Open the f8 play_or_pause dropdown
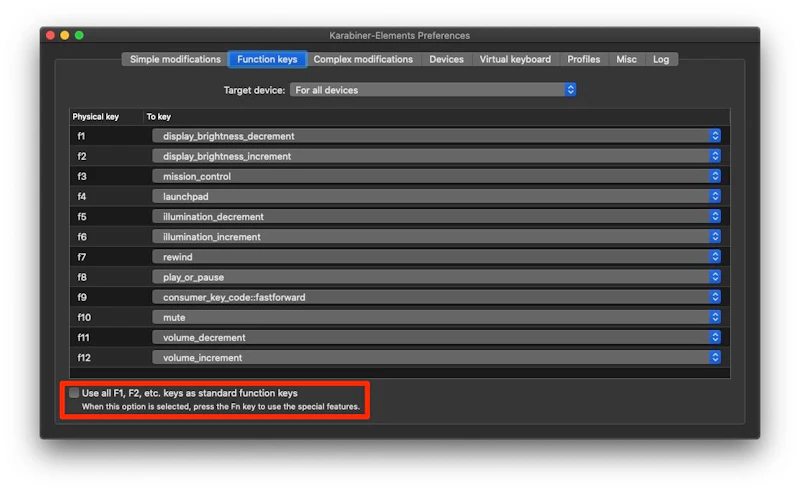This screenshot has width=800, height=492. 436,277
